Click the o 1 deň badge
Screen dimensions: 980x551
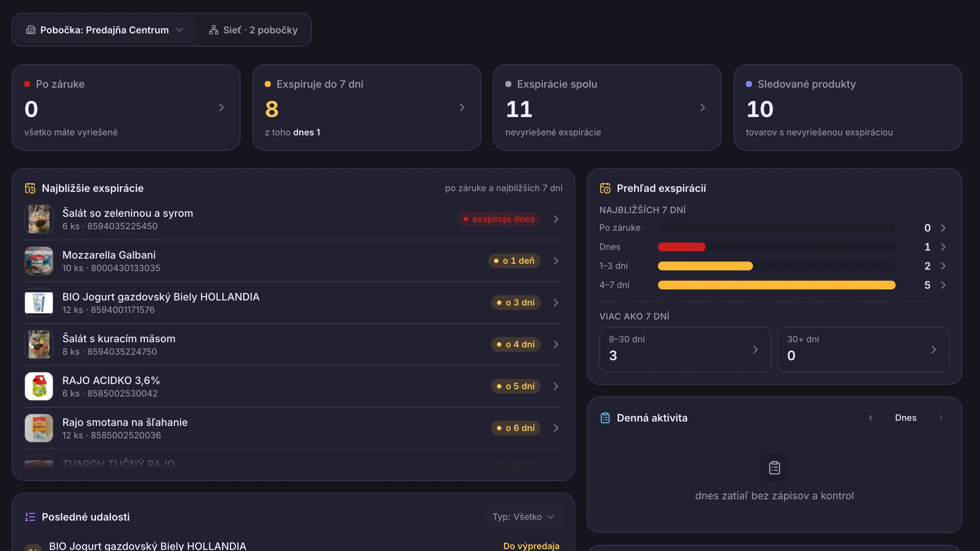coord(514,261)
